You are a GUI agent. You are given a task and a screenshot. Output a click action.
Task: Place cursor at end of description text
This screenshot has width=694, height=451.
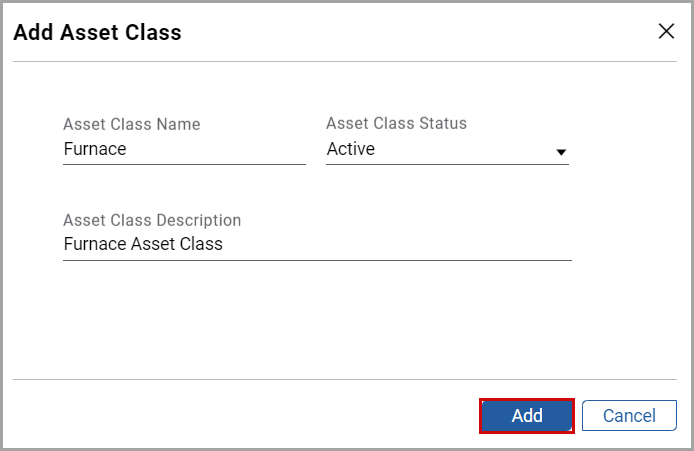click(224, 244)
